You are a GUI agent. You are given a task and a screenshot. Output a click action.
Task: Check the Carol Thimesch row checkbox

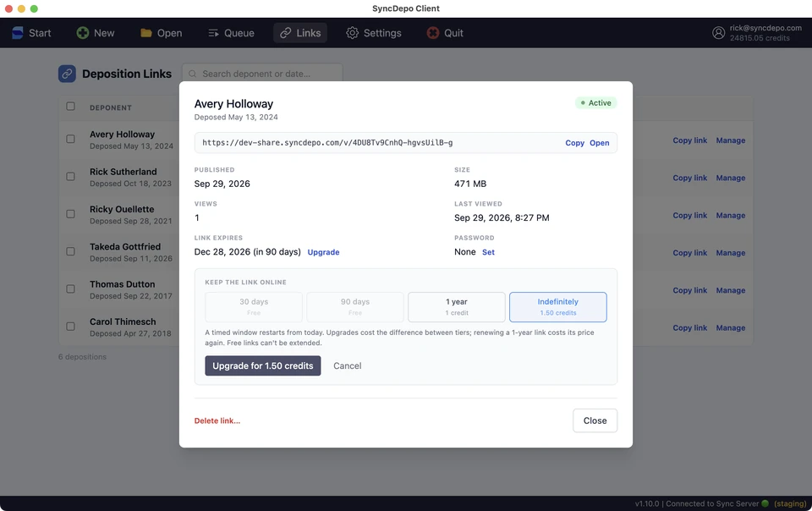(70, 327)
